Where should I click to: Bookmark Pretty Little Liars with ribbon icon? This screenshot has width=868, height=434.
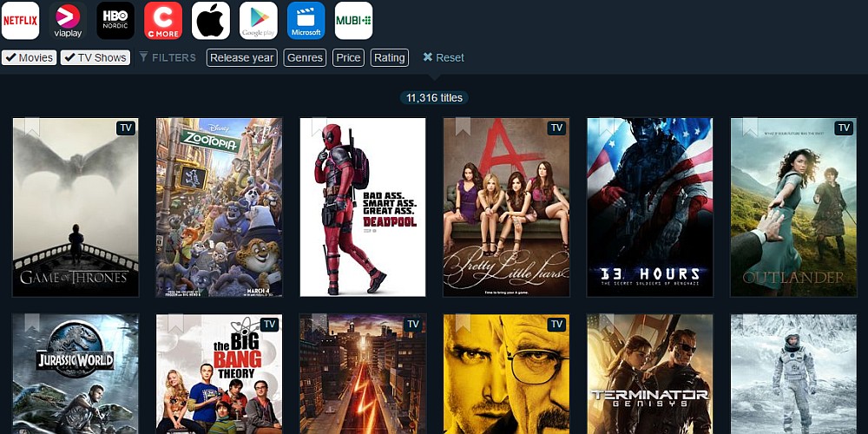click(463, 126)
